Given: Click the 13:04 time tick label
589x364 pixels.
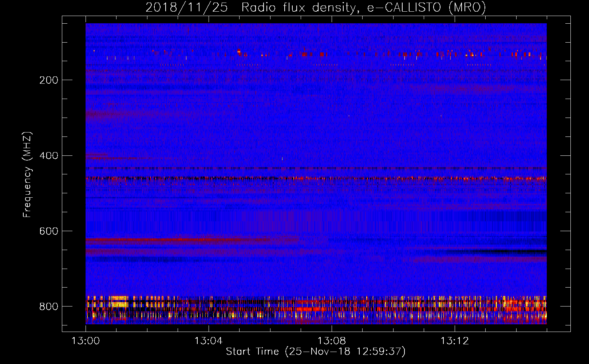Looking at the screenshot, I should 209,341.
